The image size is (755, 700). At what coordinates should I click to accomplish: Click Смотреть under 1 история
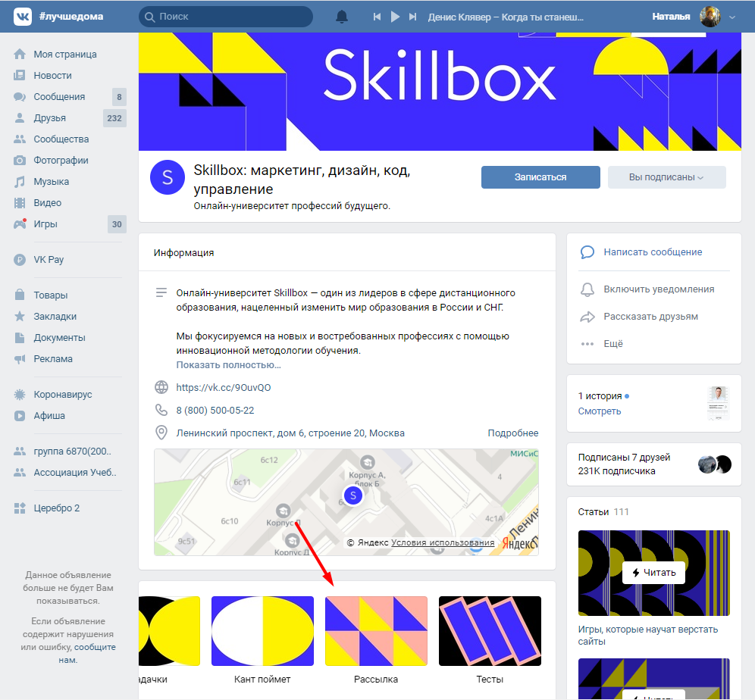(x=600, y=411)
